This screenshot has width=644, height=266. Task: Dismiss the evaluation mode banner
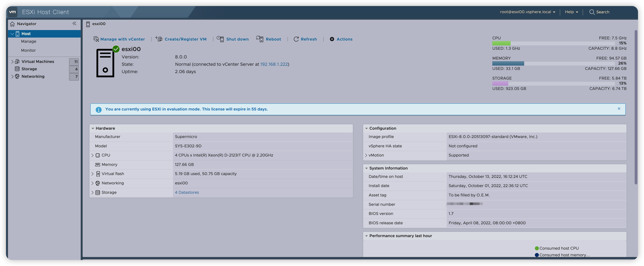click(619, 109)
